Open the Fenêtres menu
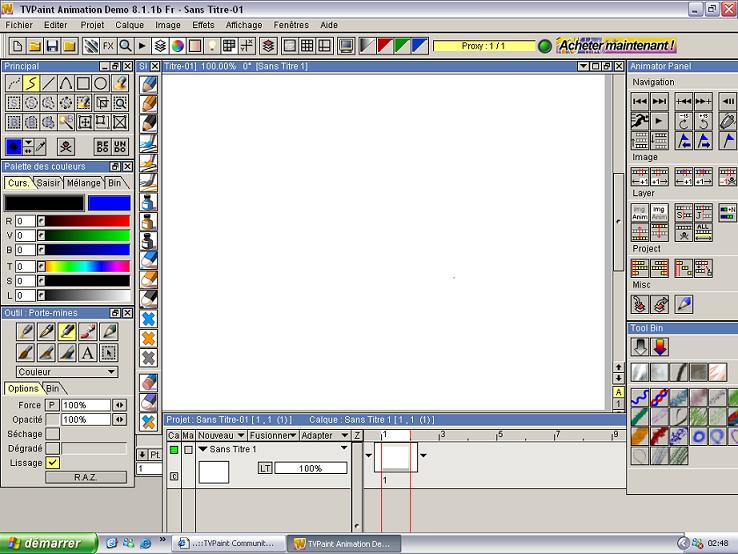Viewport: 738px width, 554px height. coord(291,25)
